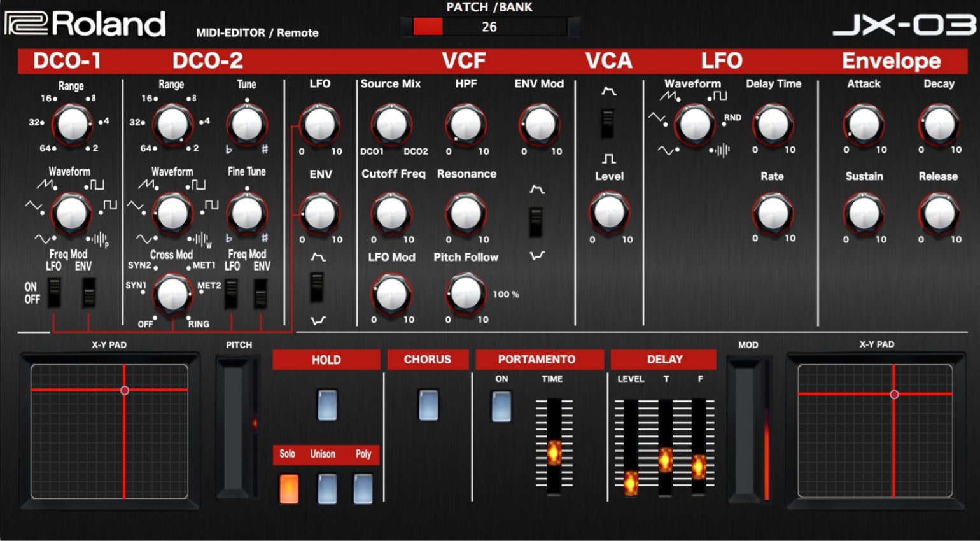Image resolution: width=980 pixels, height=541 pixels.
Task: Toggle the VCA envelope/gate mode switch
Action: point(608,123)
